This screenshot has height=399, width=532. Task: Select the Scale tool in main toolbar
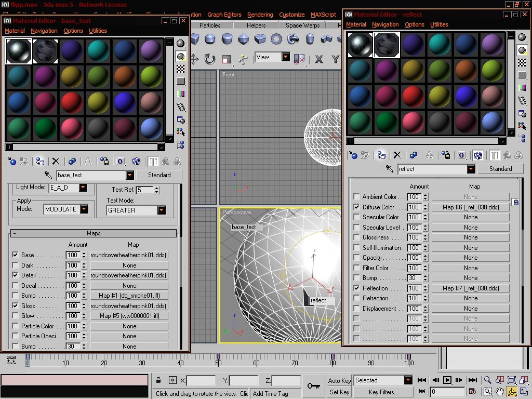(227, 59)
